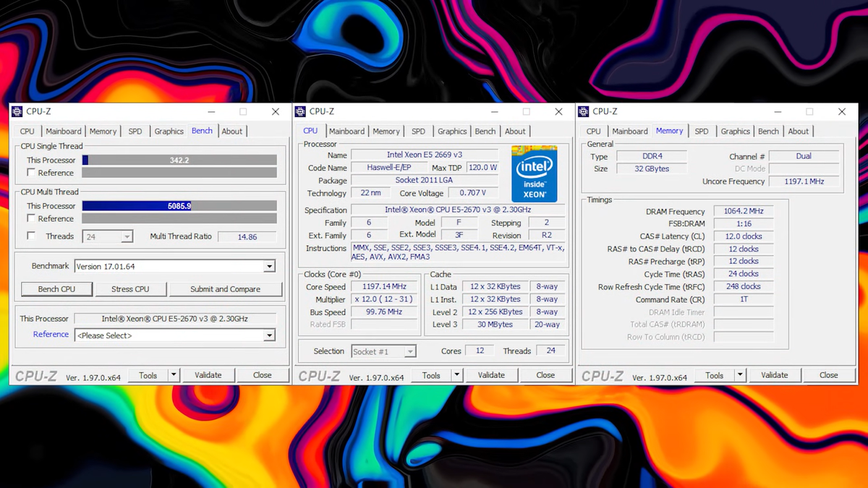Image resolution: width=868 pixels, height=488 pixels.
Task: Enable the Multi Thread Reference checkbox
Action: tap(31, 218)
